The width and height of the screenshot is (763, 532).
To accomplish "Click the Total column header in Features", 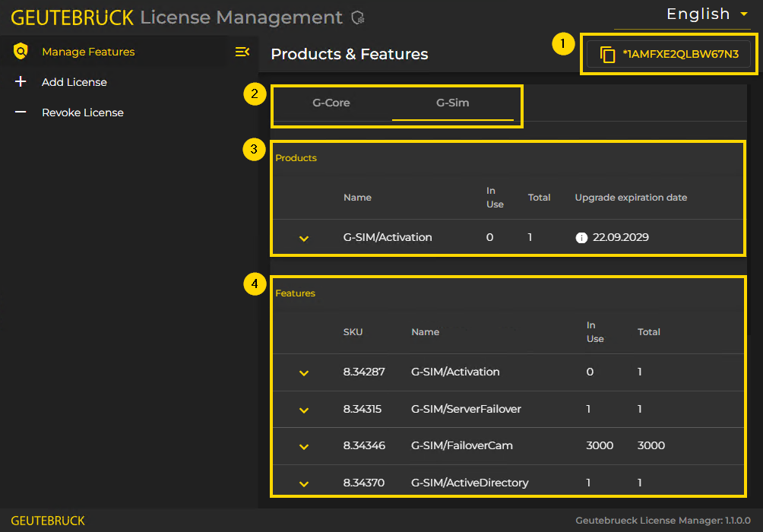I will click(649, 331).
